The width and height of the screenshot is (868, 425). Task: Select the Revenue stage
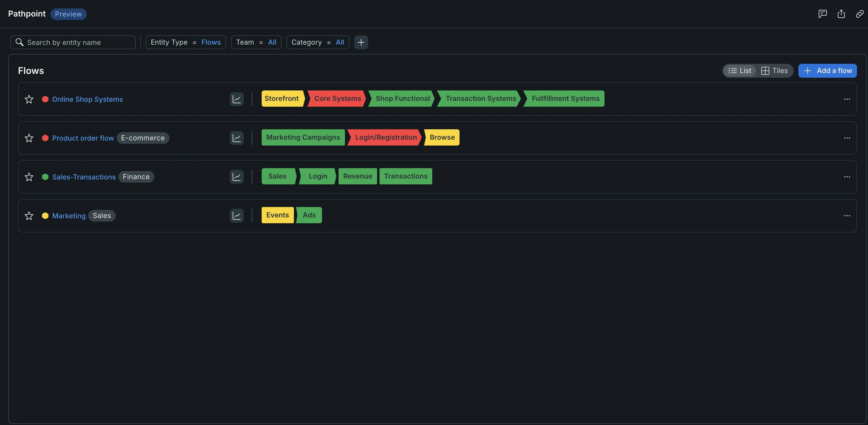(357, 176)
